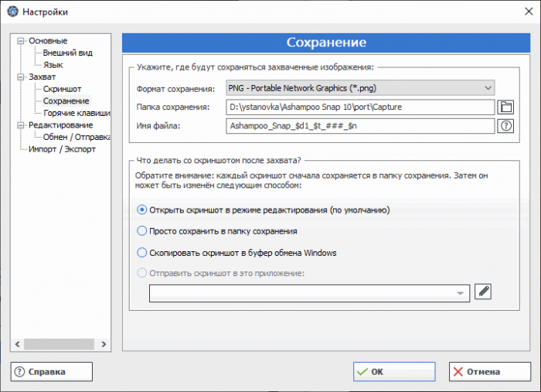541x392 pixels.
Task: Open the 'Внешний вид' settings page
Action: pyautogui.click(x=67, y=53)
